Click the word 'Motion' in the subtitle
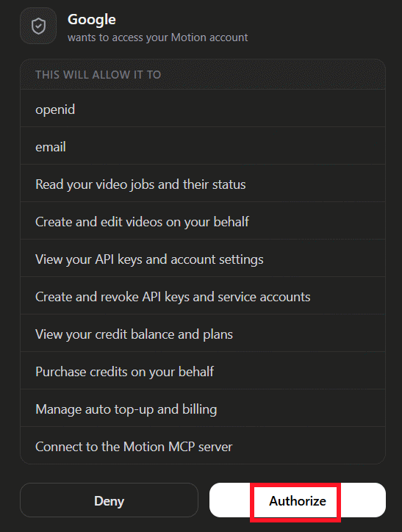 click(187, 37)
